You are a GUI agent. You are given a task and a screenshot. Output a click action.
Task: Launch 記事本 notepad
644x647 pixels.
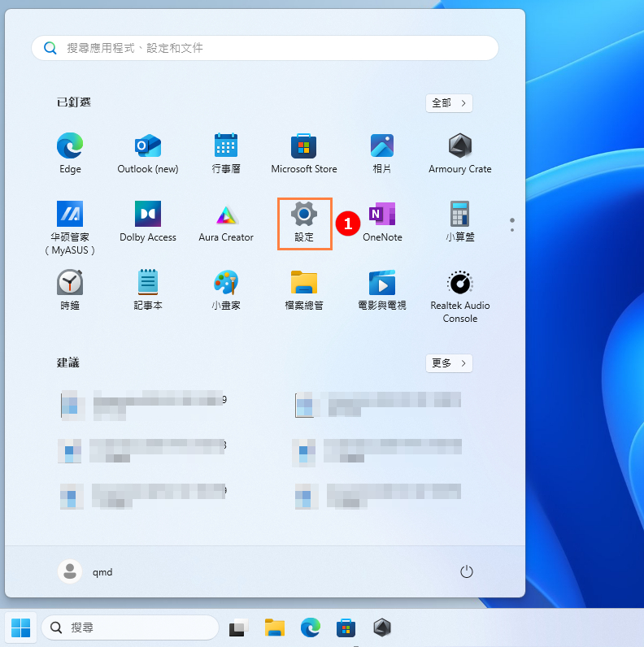click(148, 290)
